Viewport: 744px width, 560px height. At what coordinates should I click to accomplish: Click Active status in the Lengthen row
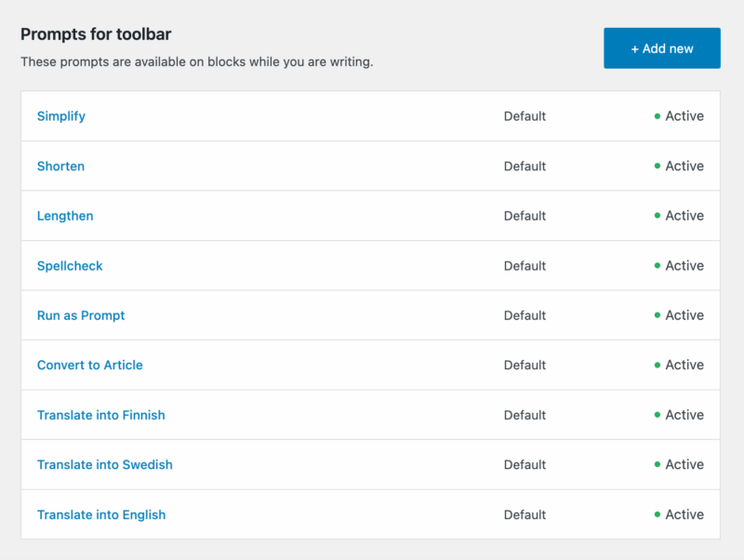[x=684, y=216]
